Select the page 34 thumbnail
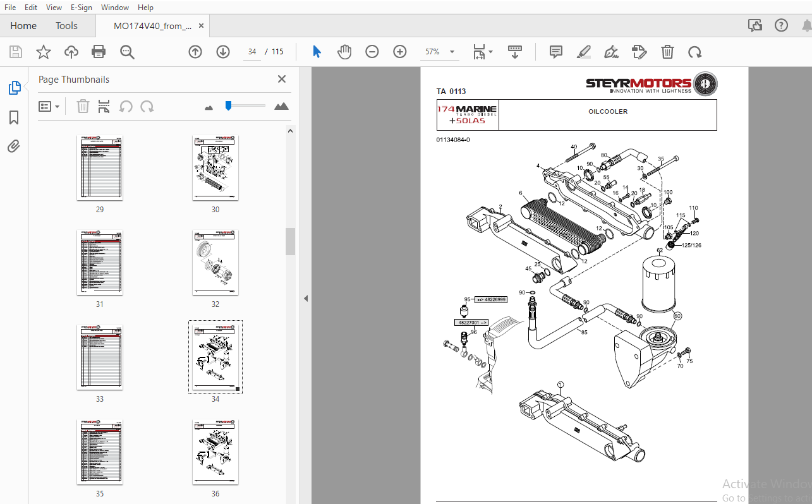Screen dimensions: 812x504 (215, 357)
